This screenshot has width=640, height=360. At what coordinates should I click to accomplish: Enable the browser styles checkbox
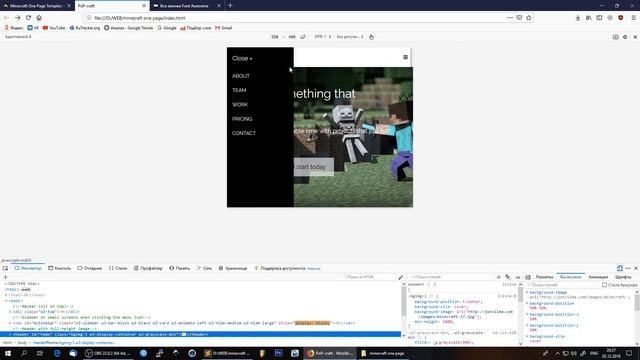(x=604, y=285)
